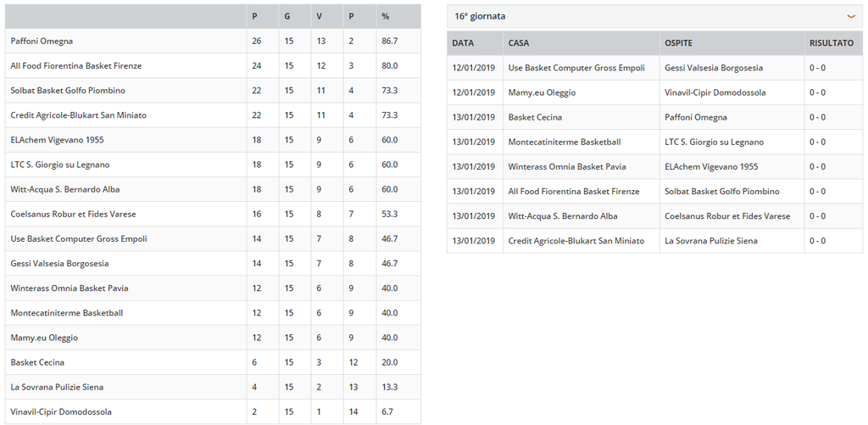Select La Sovrana Pulizie Siena guest entry
868x425 pixels.
coord(711,241)
